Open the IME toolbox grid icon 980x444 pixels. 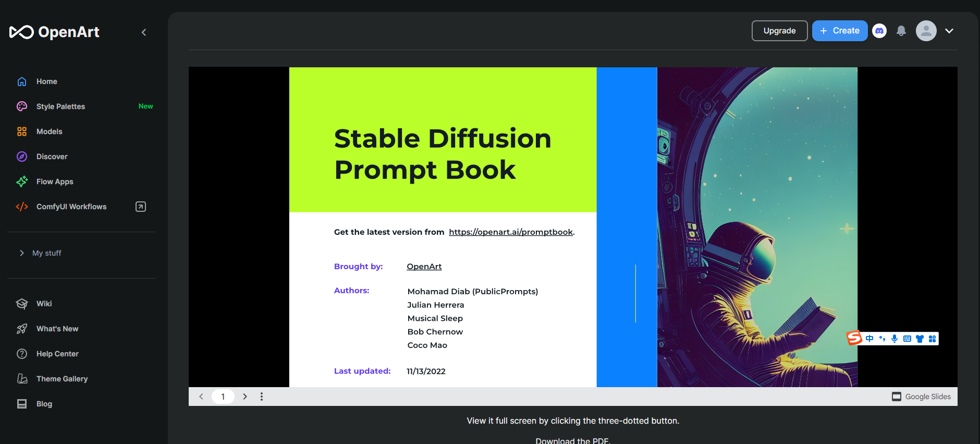[932, 339]
